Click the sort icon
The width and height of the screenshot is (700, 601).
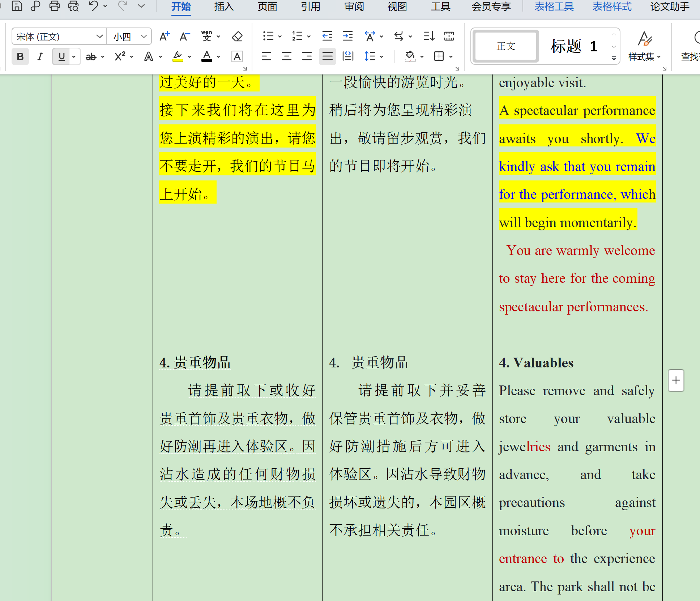point(429,36)
